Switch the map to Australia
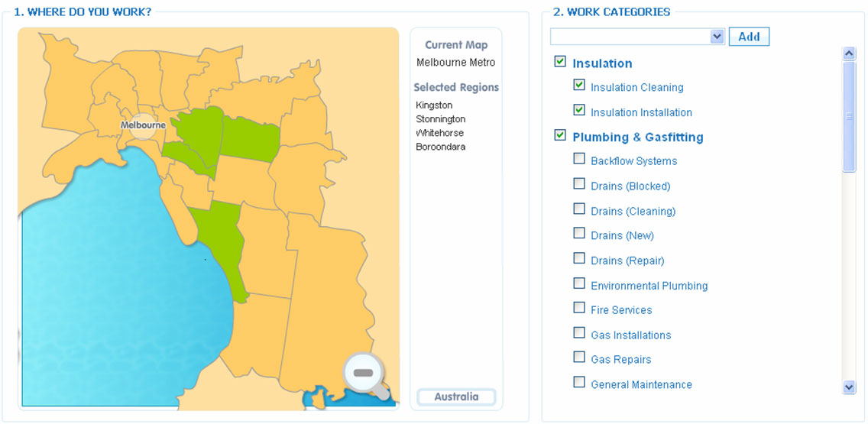This screenshot has height=424, width=868. [456, 396]
